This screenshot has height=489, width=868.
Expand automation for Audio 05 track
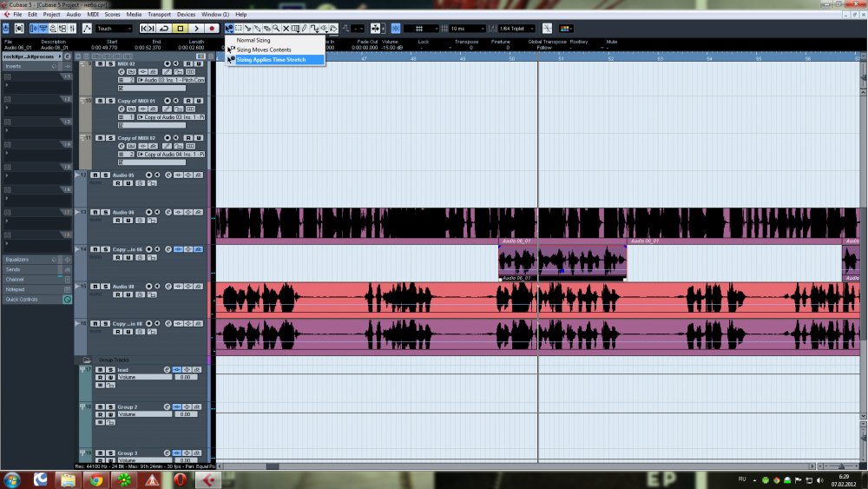tap(77, 175)
